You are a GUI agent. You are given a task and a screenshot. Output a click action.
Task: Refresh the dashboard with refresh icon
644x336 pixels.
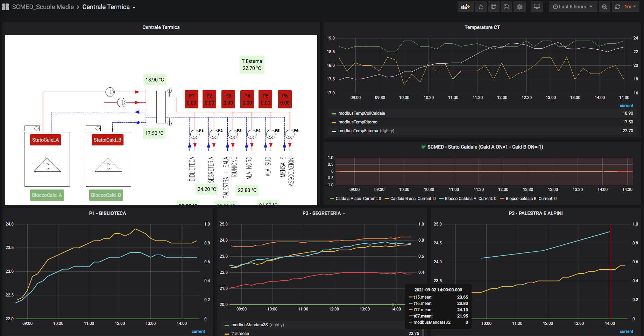point(617,7)
